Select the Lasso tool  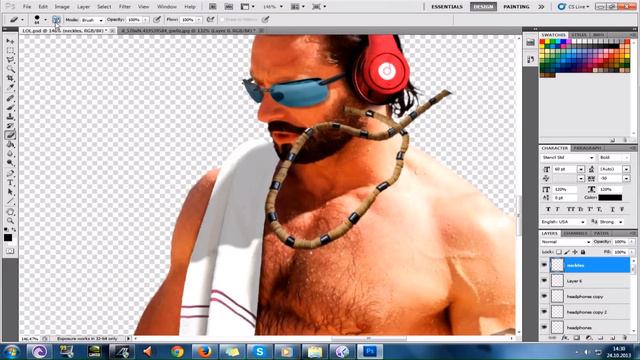point(10,60)
